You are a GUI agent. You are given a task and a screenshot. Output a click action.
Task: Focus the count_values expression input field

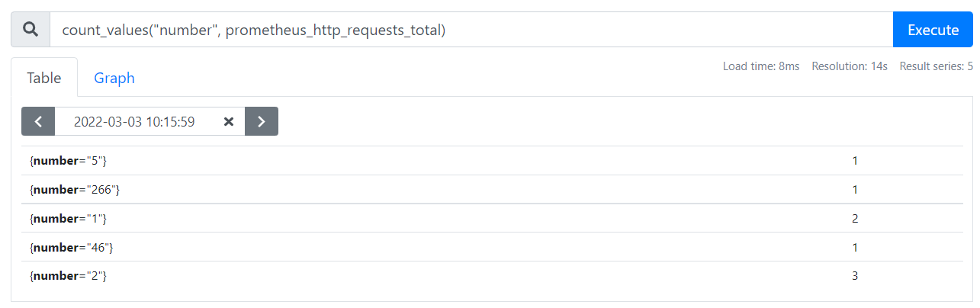[471, 30]
